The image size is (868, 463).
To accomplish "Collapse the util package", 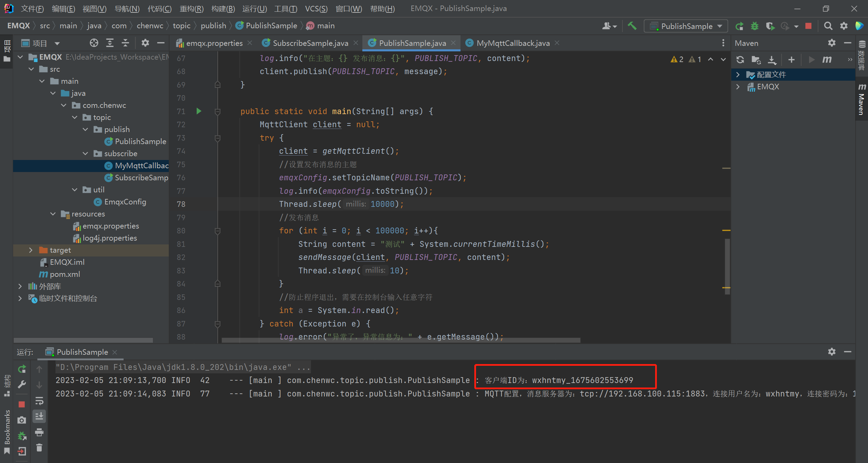I will click(x=74, y=190).
